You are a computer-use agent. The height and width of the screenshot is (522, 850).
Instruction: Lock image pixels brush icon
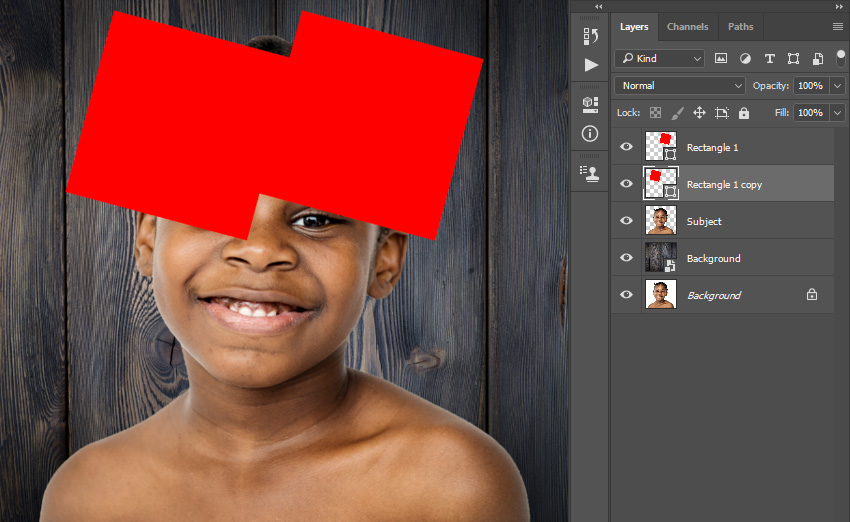click(x=678, y=113)
